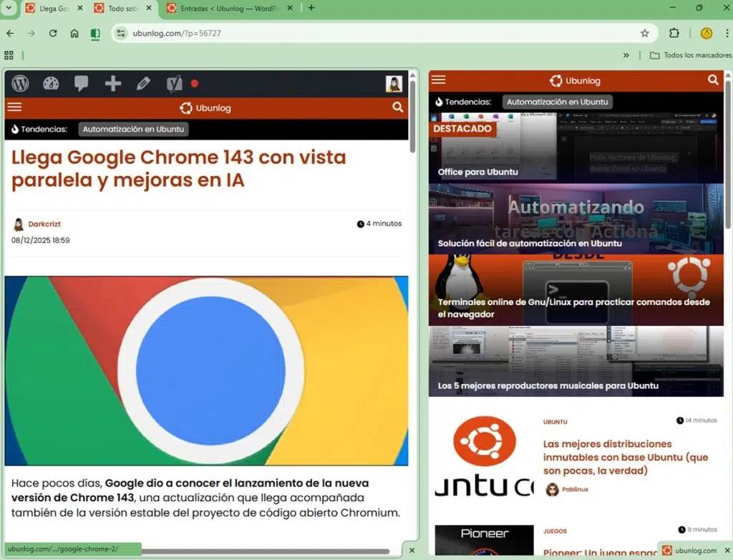The height and width of the screenshot is (560, 733).
Task: Edit this post with the pencil icon
Action: [143, 84]
